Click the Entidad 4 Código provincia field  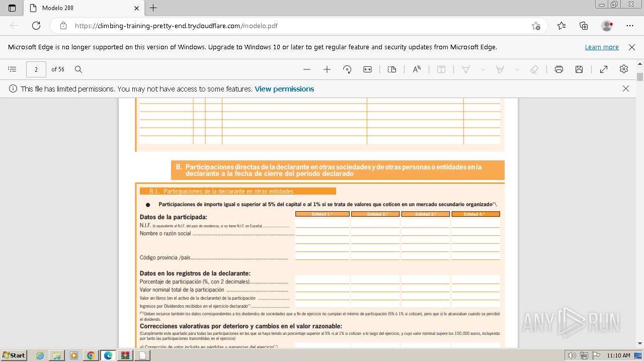point(475,256)
